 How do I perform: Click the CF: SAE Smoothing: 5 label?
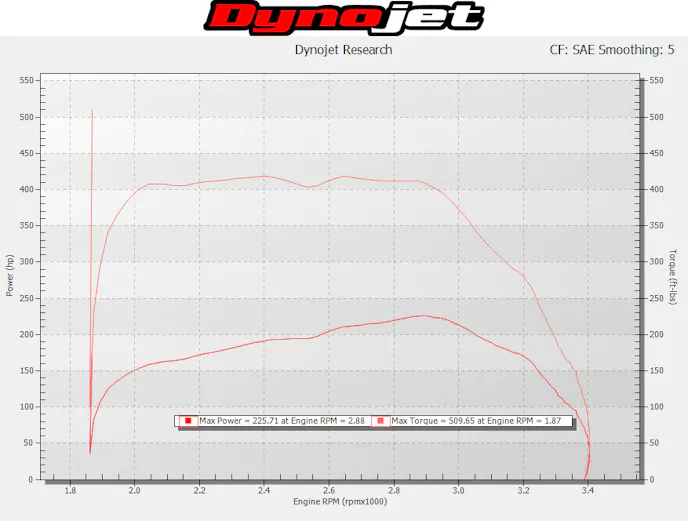pyautogui.click(x=605, y=49)
